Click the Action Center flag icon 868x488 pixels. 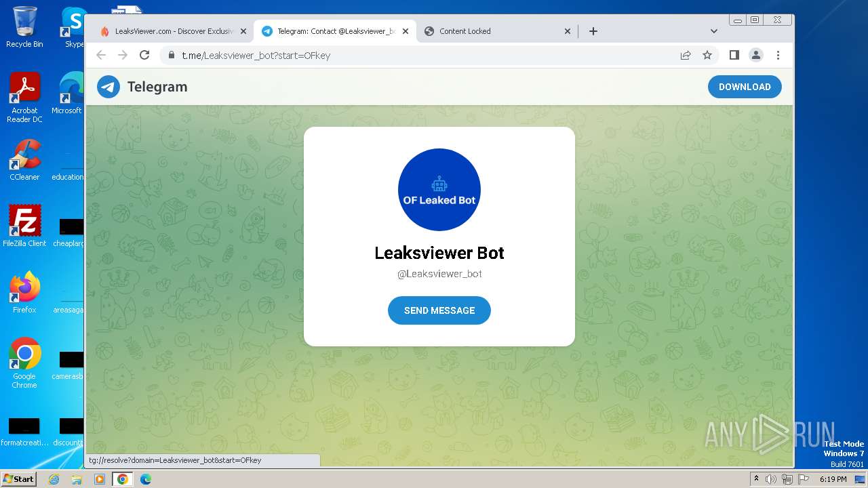pyautogui.click(x=803, y=479)
